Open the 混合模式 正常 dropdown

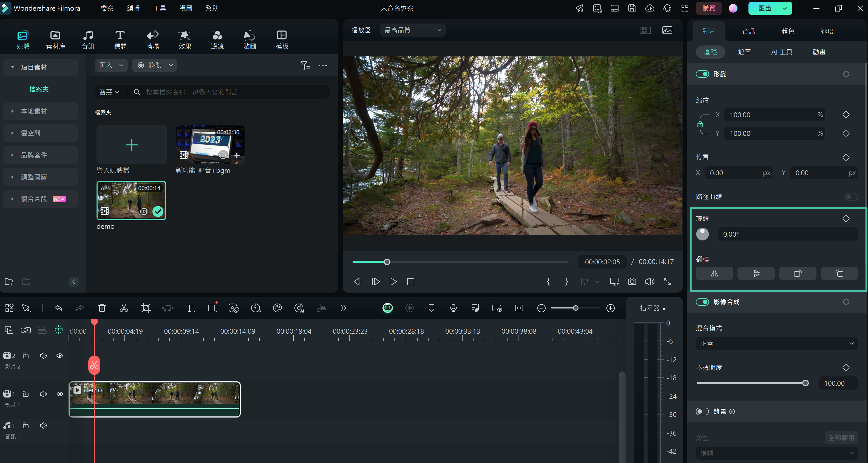click(777, 344)
